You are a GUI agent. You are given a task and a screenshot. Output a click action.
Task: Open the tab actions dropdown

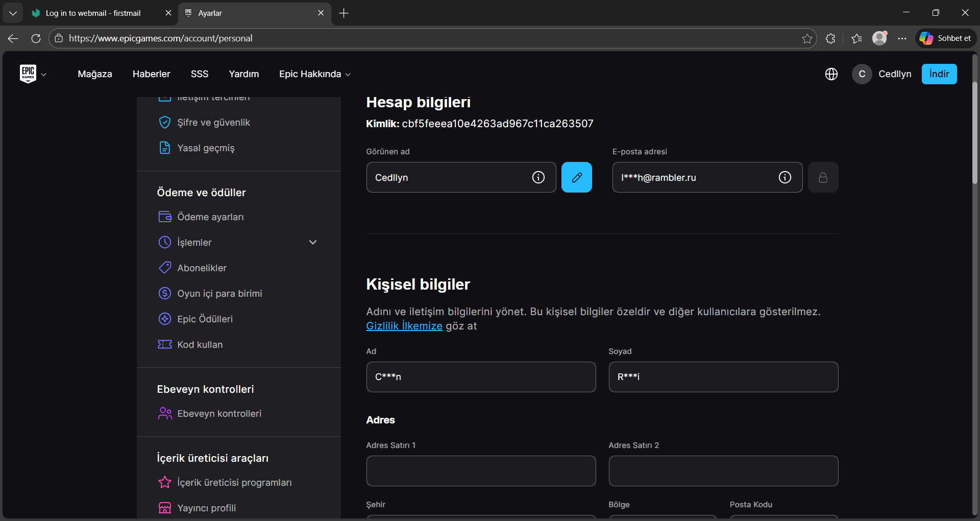click(x=13, y=13)
